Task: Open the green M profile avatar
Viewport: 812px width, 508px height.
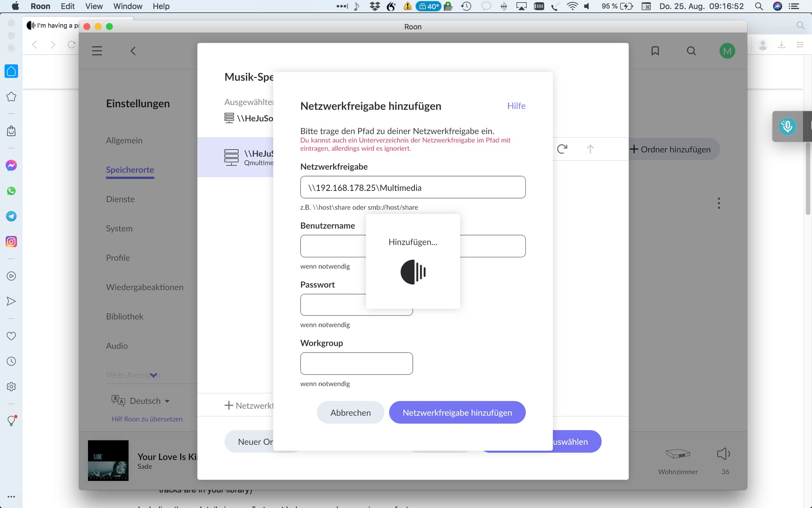Action: tap(727, 51)
